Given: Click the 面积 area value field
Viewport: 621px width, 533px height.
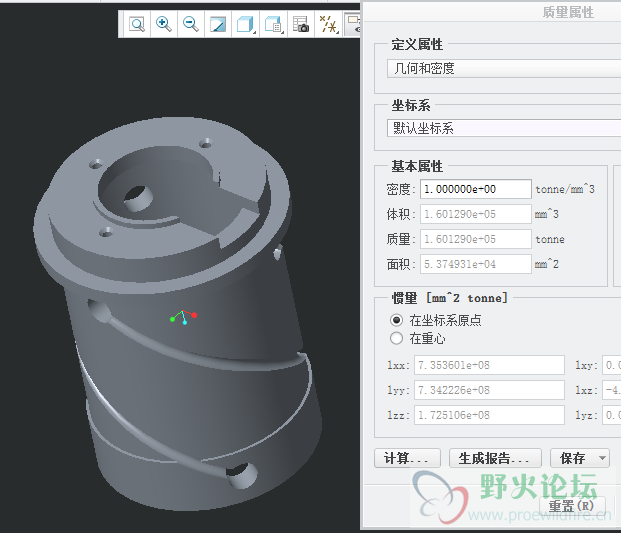Looking at the screenshot, I should point(475,264).
